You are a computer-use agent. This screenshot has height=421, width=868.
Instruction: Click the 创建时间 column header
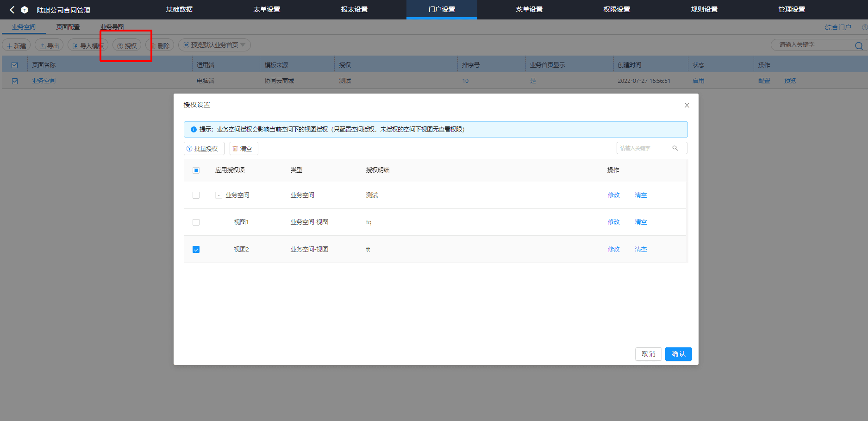(630, 65)
